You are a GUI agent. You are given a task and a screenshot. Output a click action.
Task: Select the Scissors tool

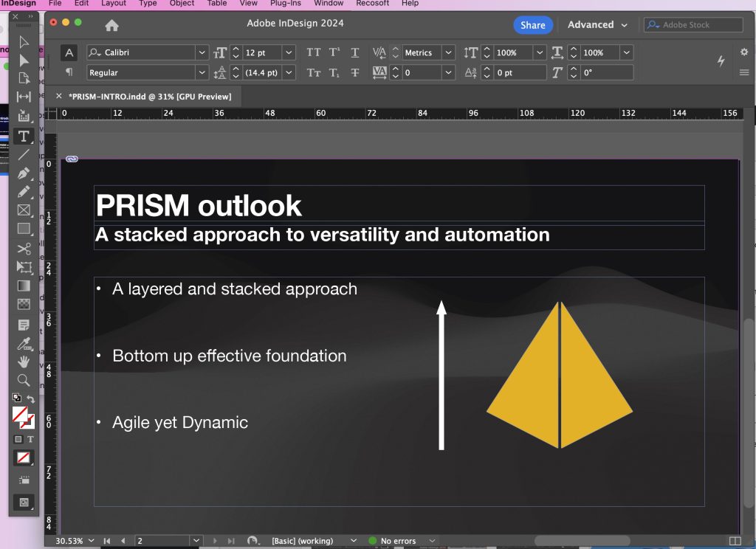point(24,249)
